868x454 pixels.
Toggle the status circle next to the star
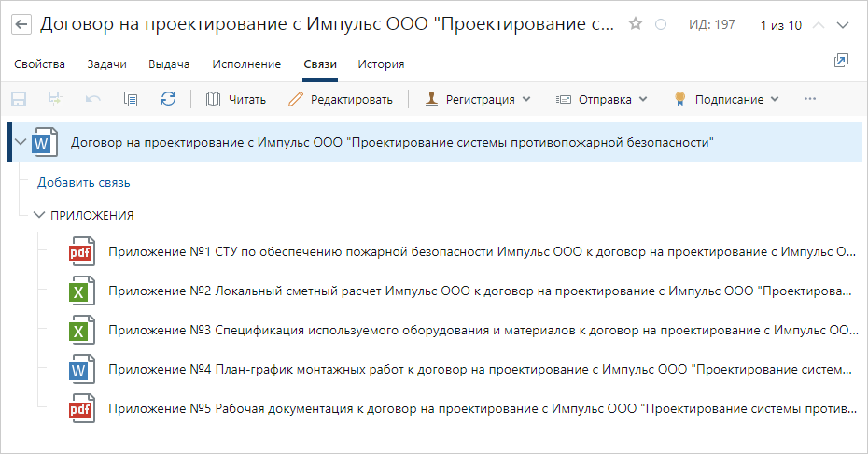point(661,25)
